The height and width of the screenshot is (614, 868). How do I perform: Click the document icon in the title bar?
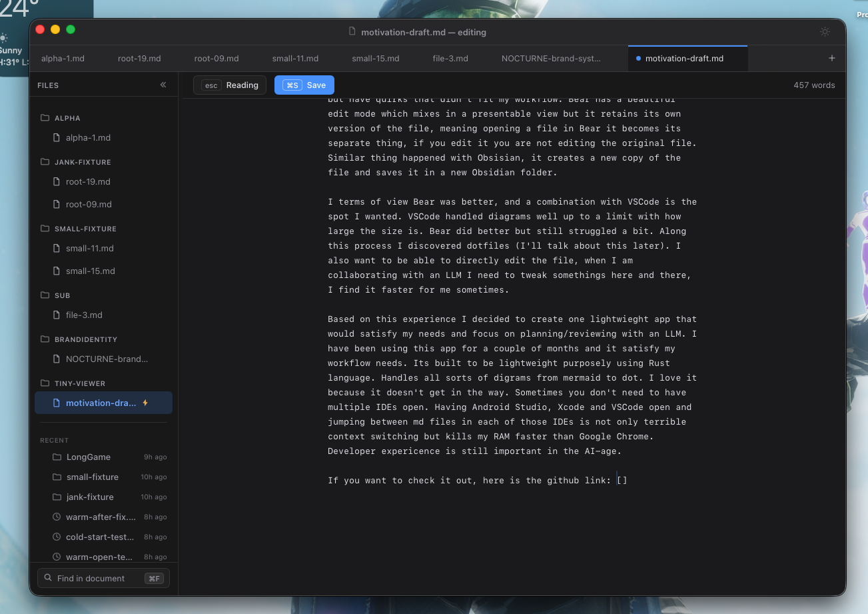point(352,31)
